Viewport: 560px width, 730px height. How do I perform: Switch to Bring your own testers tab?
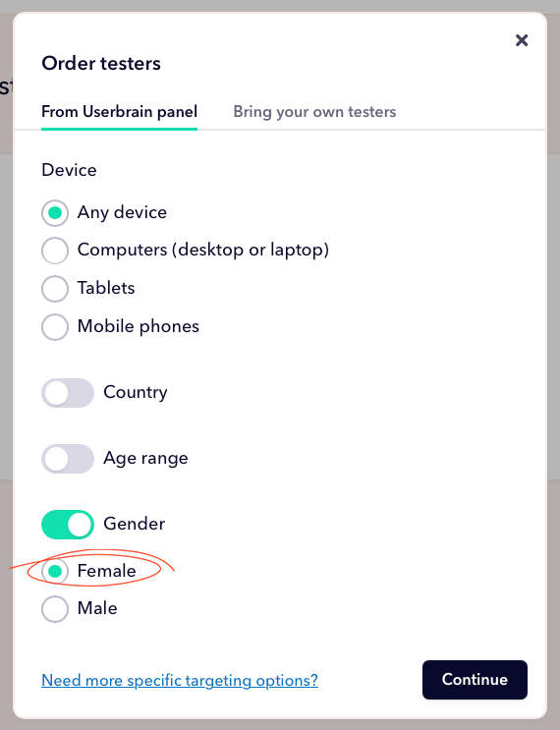pos(314,112)
